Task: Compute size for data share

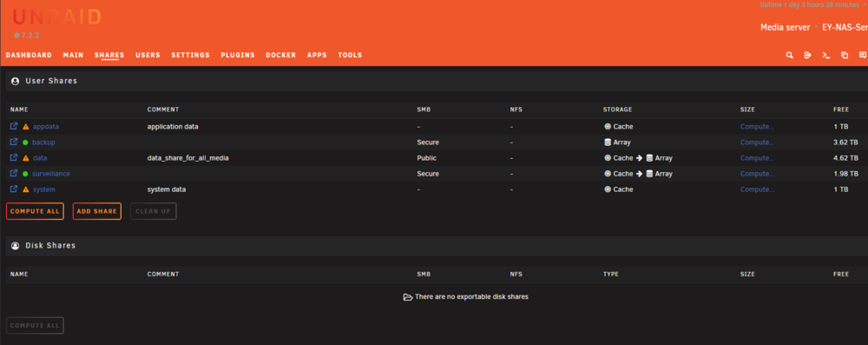Action: point(757,158)
